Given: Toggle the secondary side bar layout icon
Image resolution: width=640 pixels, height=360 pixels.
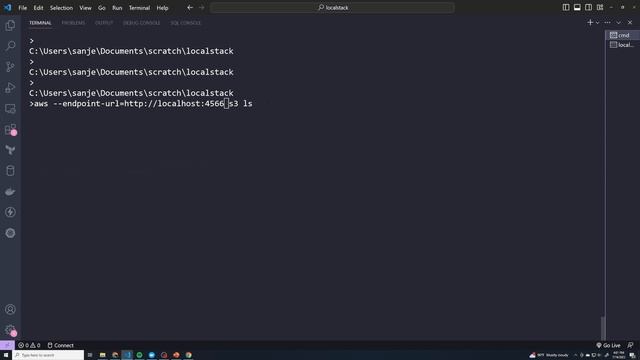Looking at the screenshot, I should [588, 7].
